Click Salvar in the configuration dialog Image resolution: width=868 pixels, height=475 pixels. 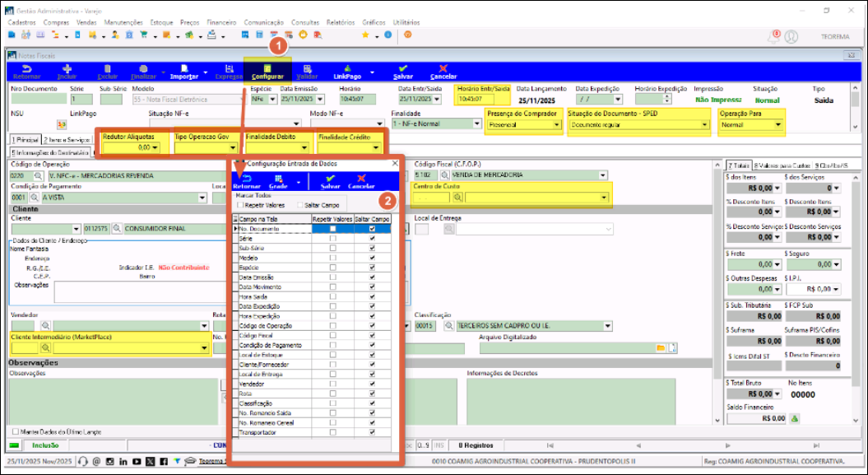tap(330, 181)
